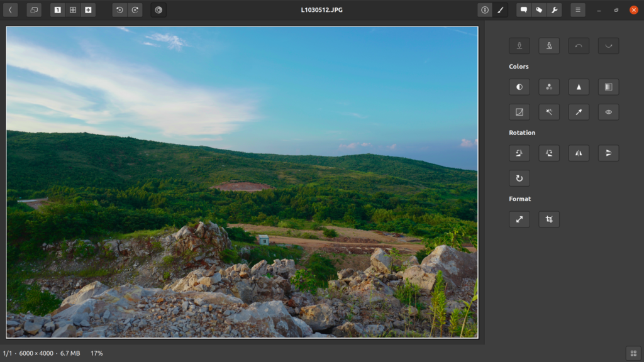Click the tags label button in header
Screen dimensions: 644x362
click(x=539, y=10)
